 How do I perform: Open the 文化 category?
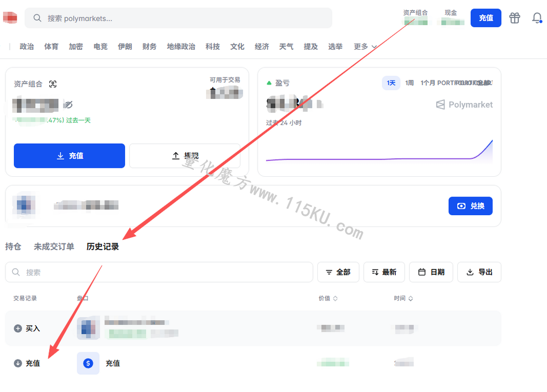237,47
